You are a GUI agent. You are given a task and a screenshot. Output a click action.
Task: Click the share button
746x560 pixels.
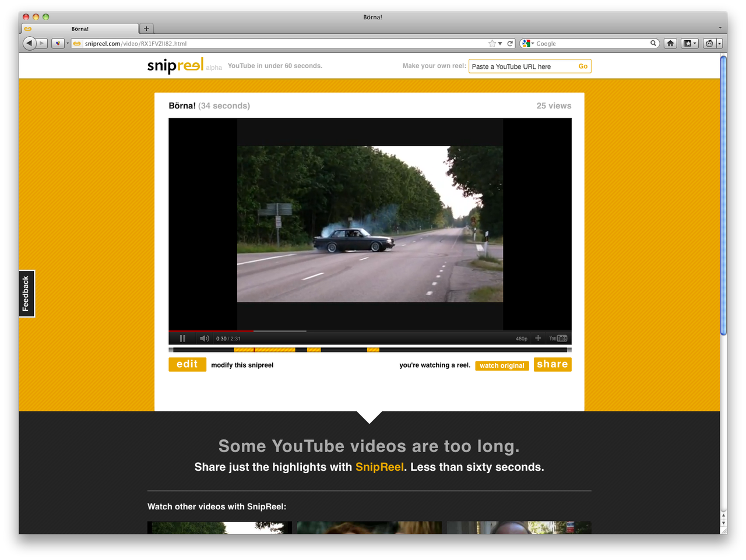click(x=552, y=364)
